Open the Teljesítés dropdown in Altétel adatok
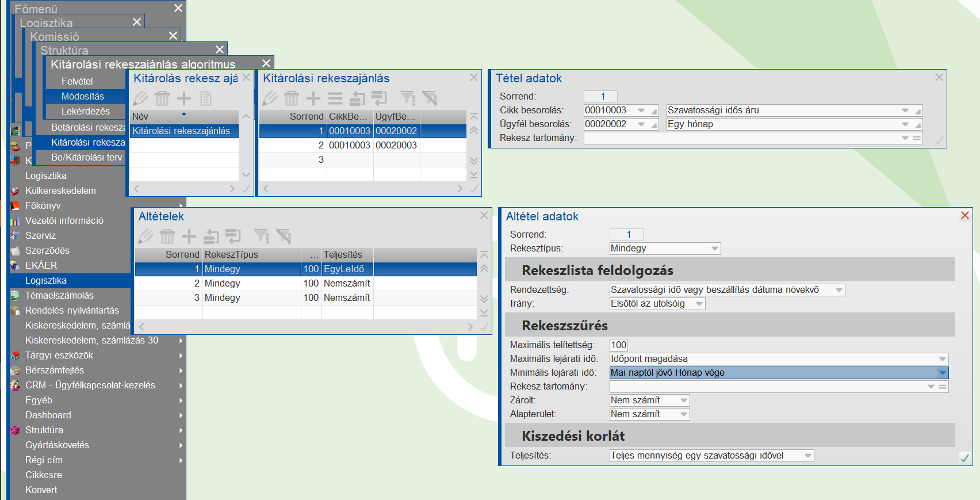Viewport: 980px width, 500px height. coord(808,456)
